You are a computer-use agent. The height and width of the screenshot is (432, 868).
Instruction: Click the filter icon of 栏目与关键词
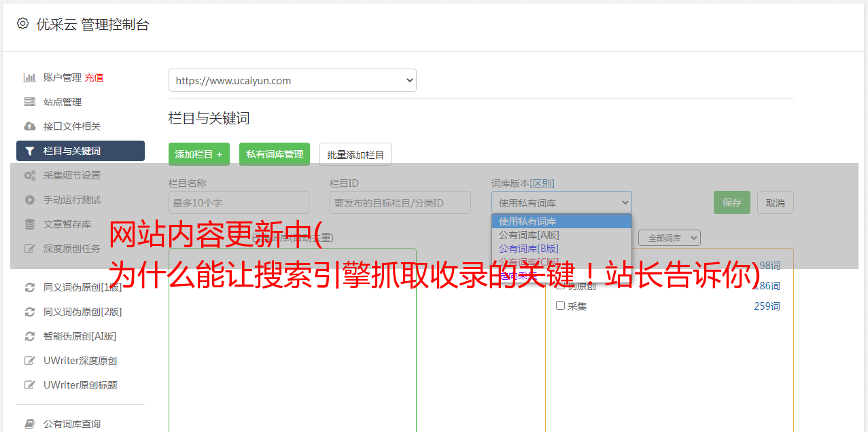click(30, 151)
